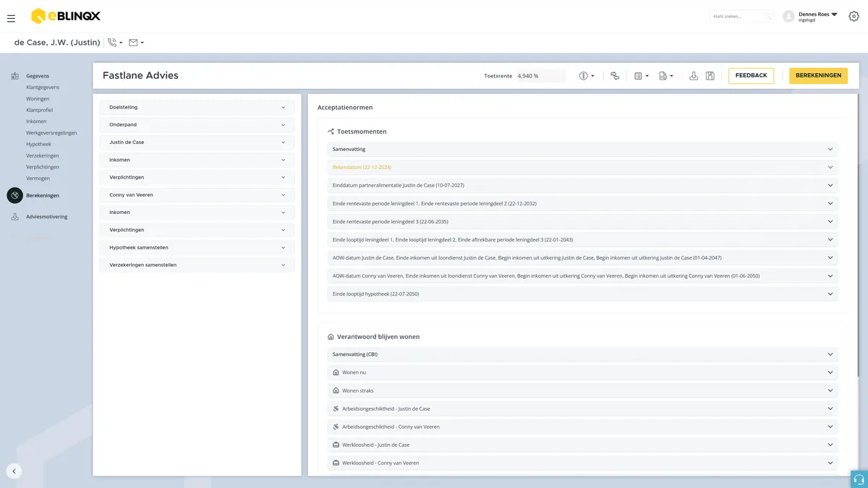
Task: Expand Einde looptijd hypotheek (22-07-2050) row
Action: [582, 294]
